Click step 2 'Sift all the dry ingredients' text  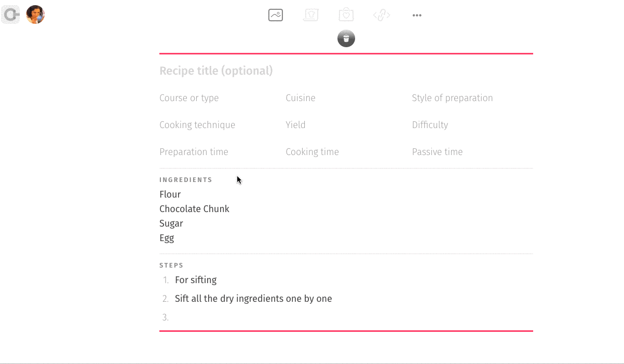(253, 299)
